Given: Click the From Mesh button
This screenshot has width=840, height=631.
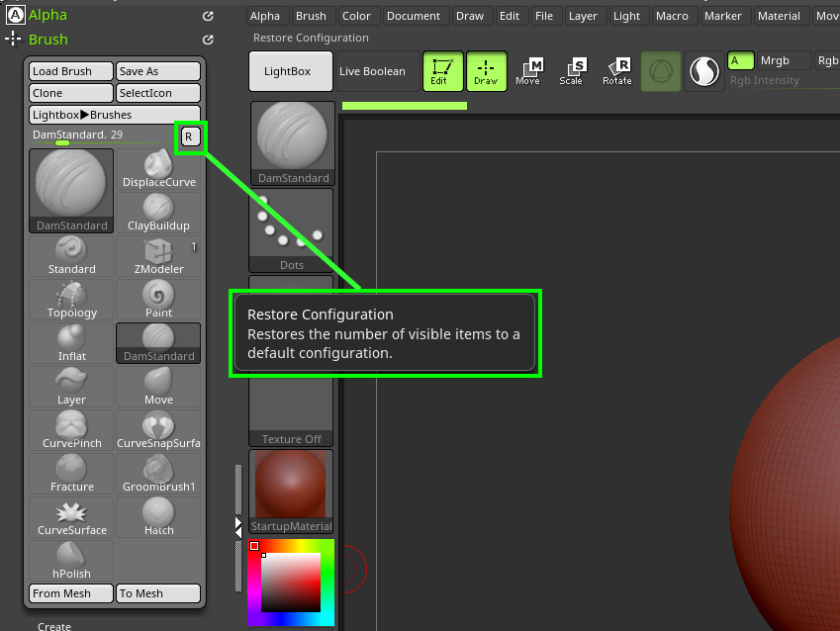Looking at the screenshot, I should click(x=71, y=593).
